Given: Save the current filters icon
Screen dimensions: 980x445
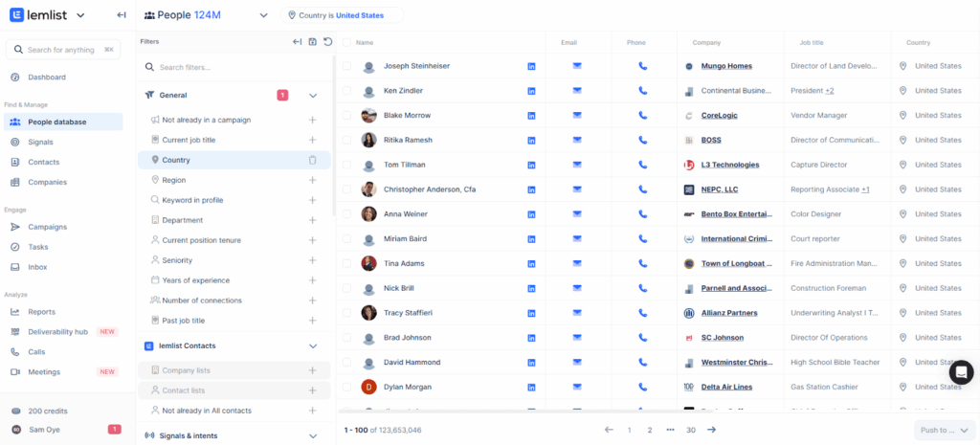Looking at the screenshot, I should click(313, 42).
